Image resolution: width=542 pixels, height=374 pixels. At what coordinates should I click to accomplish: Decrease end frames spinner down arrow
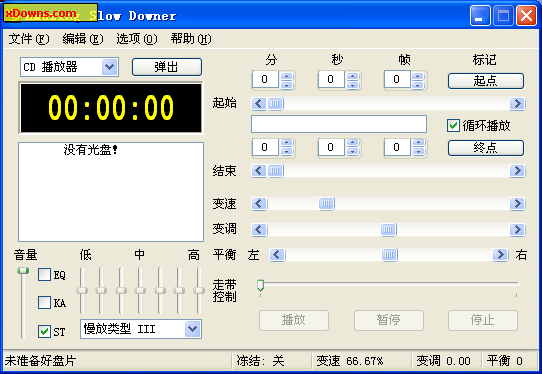pyautogui.click(x=418, y=152)
